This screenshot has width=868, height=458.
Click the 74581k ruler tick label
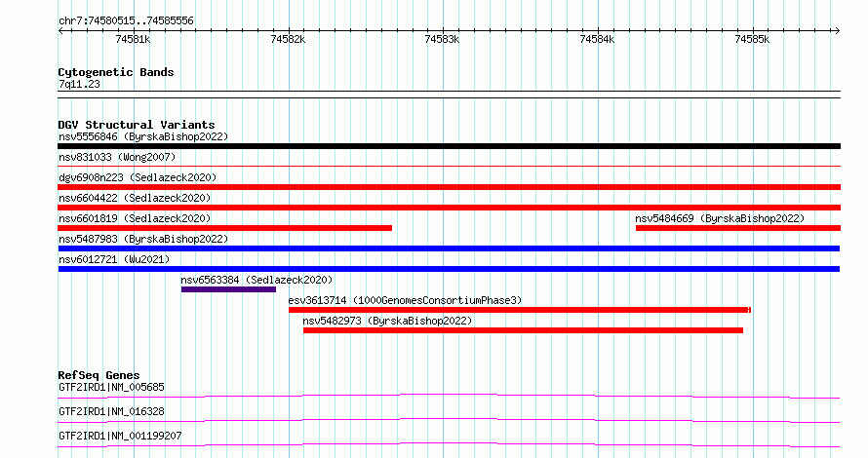point(133,39)
